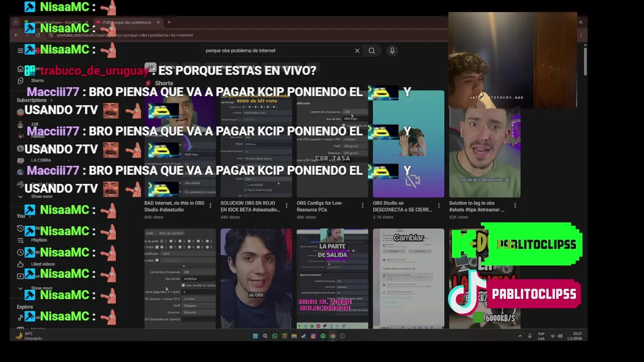644x362 pixels.
Task: Click the browser address bar URL
Action: click(x=125, y=35)
